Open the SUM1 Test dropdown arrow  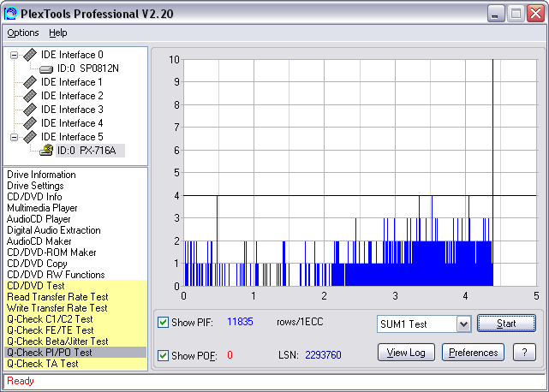click(x=463, y=324)
